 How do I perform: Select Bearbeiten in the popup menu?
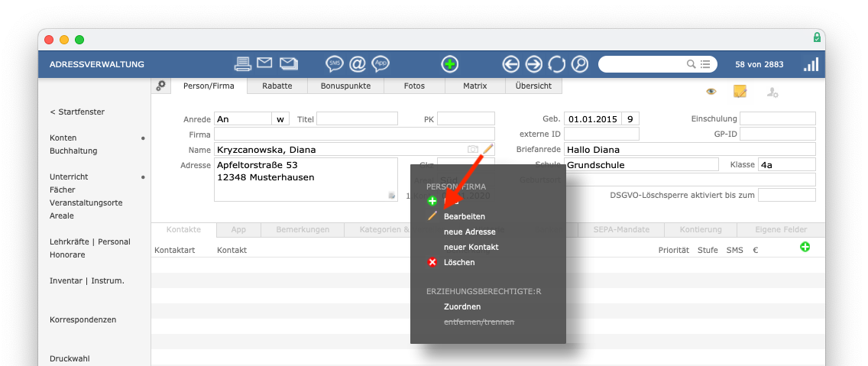(x=465, y=216)
